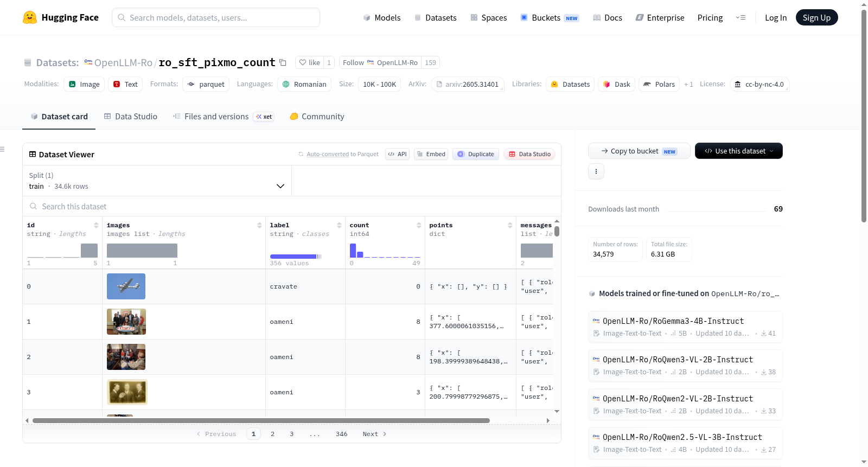This screenshot has width=868, height=467.
Task: Click the horizontal scrollbar of the dataset table
Action: 261,420
